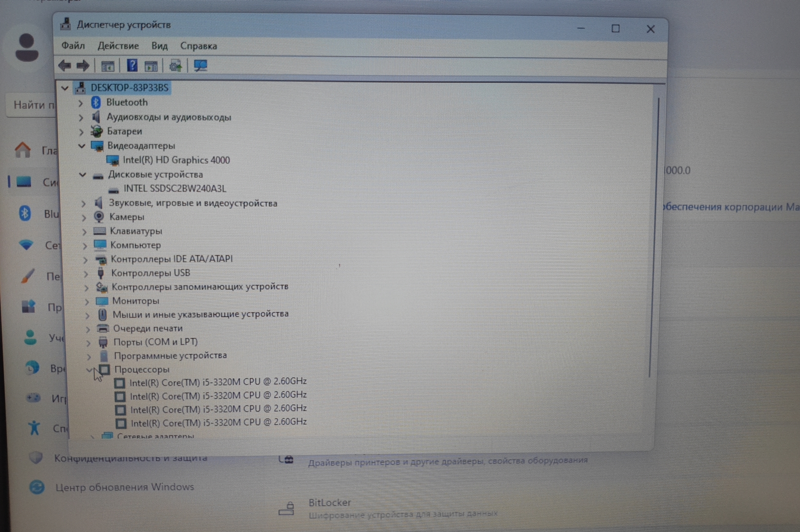Click the Settings search field Найти

pos(32,105)
